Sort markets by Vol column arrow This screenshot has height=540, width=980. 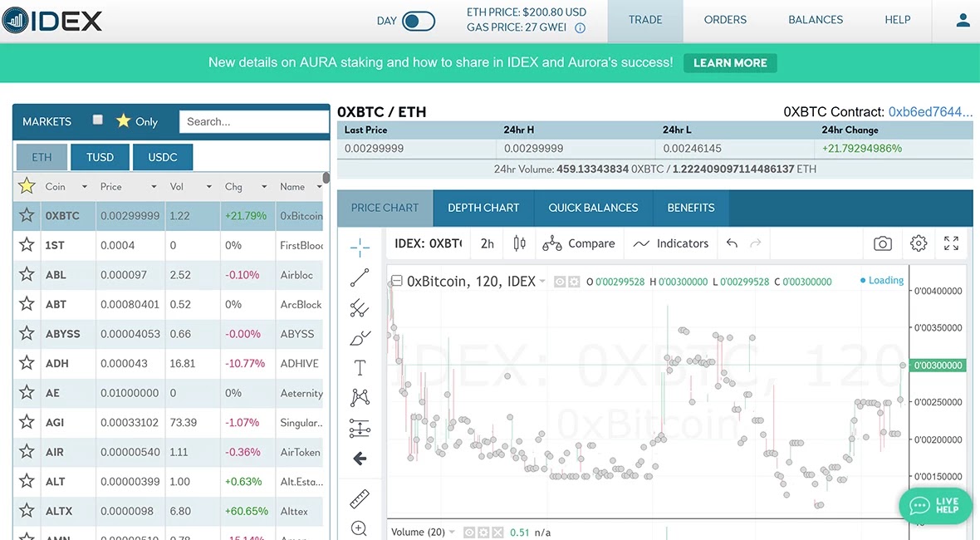(208, 187)
